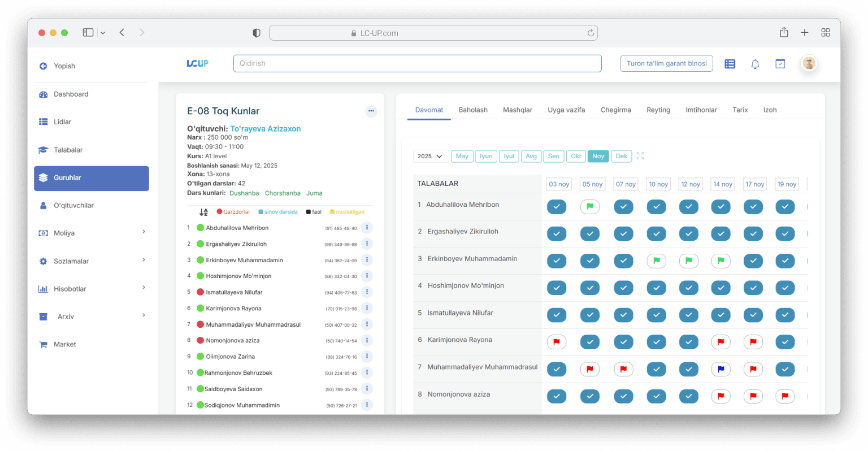
Task: Click the Safari share icon
Action: [x=784, y=33]
